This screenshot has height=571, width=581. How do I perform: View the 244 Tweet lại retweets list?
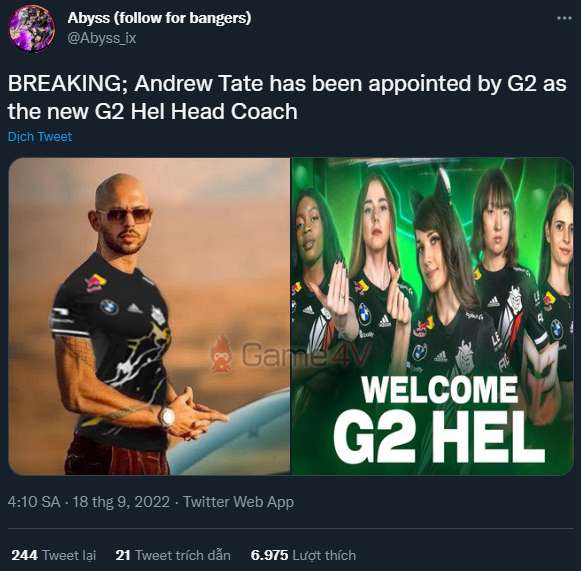pyautogui.click(x=54, y=555)
